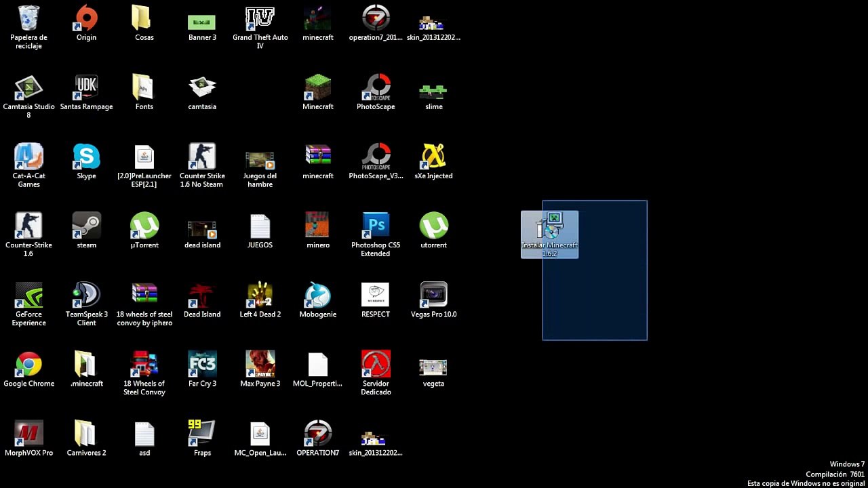Select the Dead Island palm tree shortcut
This screenshot has height=488, width=868.
[202, 300]
